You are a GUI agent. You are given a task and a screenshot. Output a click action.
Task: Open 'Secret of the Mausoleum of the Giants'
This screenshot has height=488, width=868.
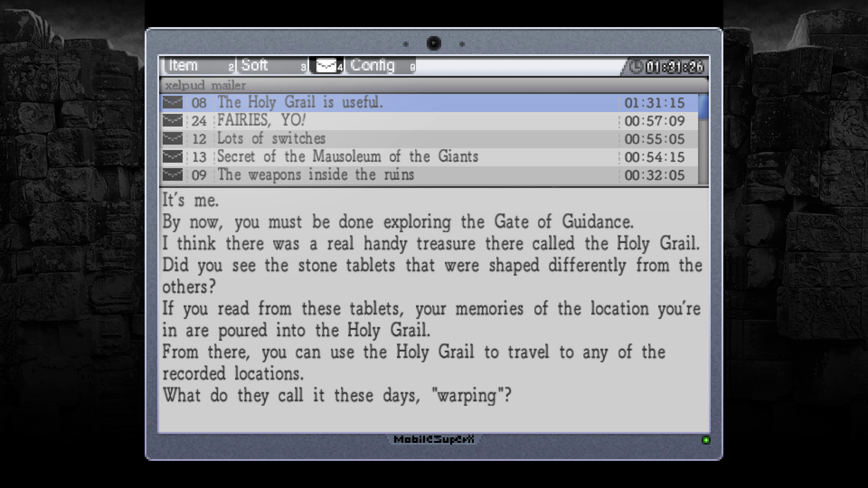(x=347, y=157)
